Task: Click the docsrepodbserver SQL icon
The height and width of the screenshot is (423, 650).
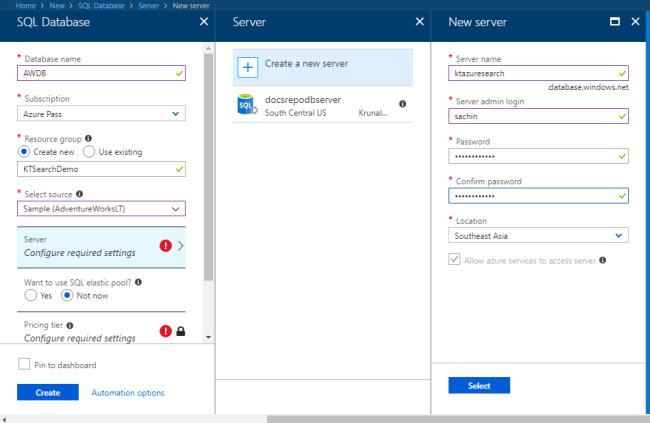Action: (247, 105)
